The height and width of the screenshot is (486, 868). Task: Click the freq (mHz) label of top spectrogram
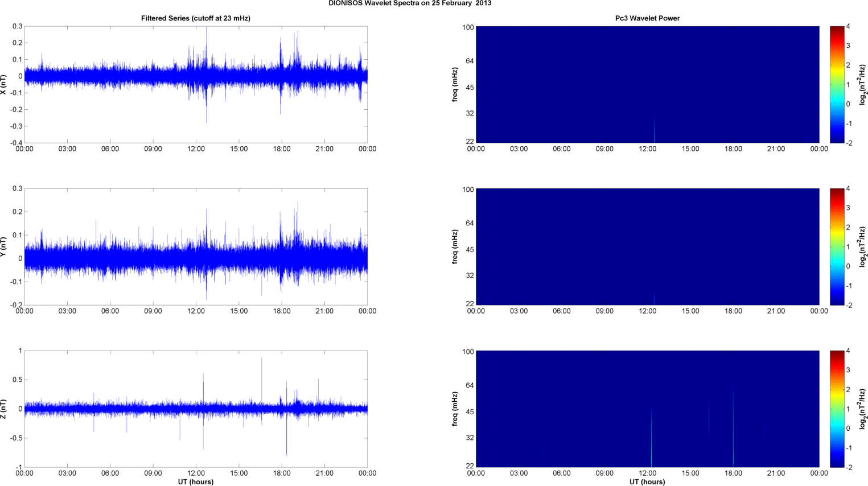(x=455, y=84)
